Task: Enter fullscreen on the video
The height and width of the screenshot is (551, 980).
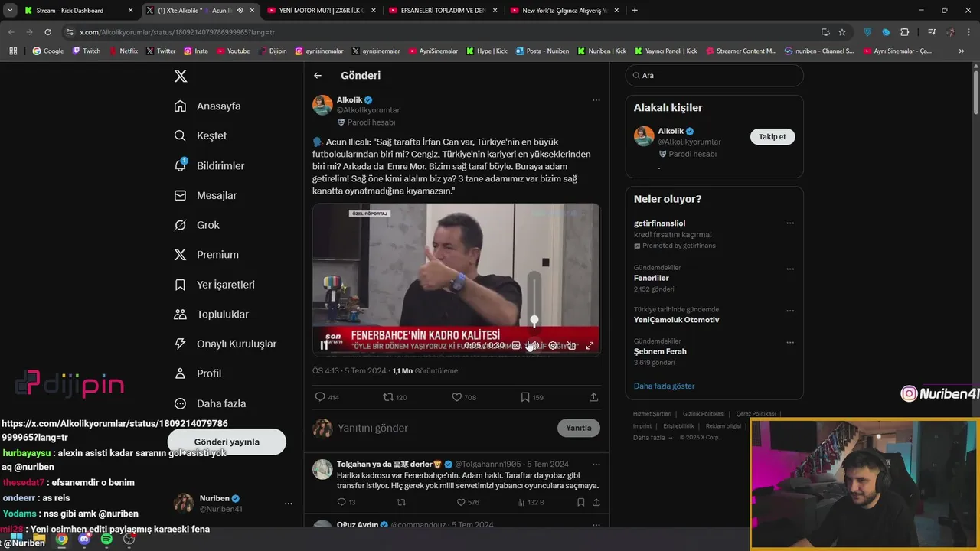Action: (590, 346)
